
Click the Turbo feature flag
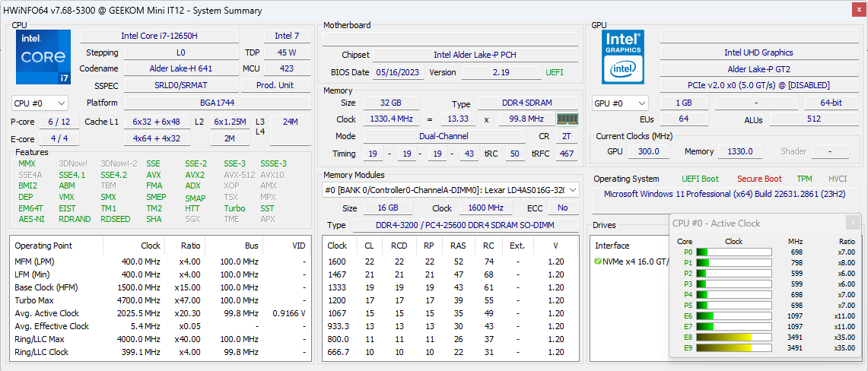pyautogui.click(x=234, y=208)
